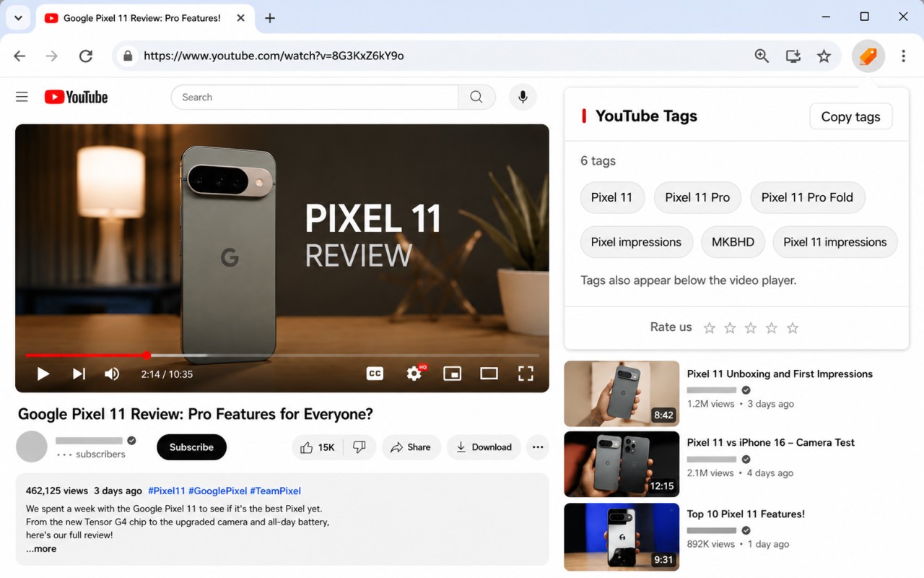Click the search magnifier button
The width and height of the screenshot is (924, 578).
tap(476, 97)
